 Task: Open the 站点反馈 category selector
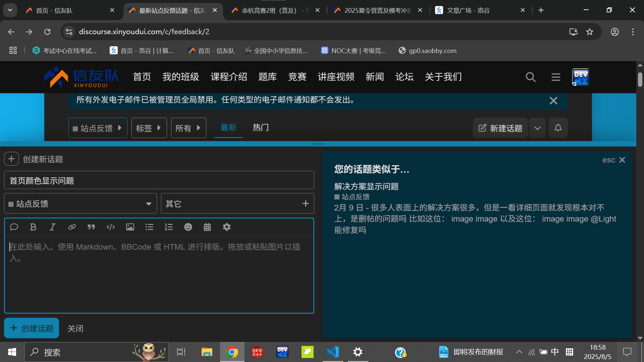tap(98, 128)
